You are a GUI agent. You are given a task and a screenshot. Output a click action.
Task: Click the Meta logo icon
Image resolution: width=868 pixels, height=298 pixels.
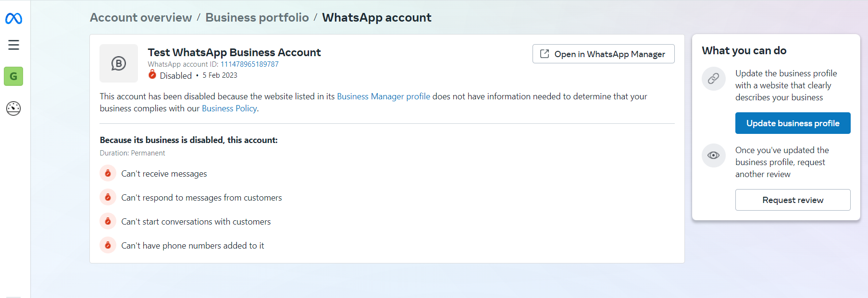click(x=13, y=19)
